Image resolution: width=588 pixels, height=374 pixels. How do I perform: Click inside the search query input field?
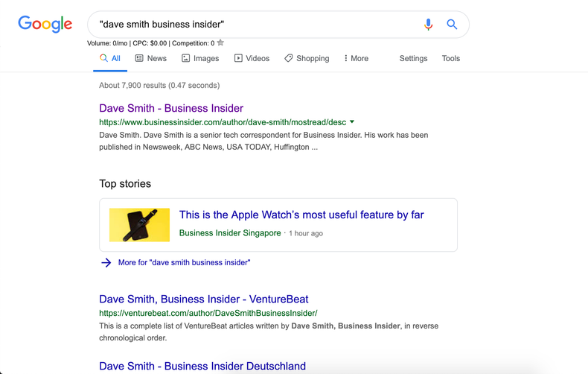(253, 25)
